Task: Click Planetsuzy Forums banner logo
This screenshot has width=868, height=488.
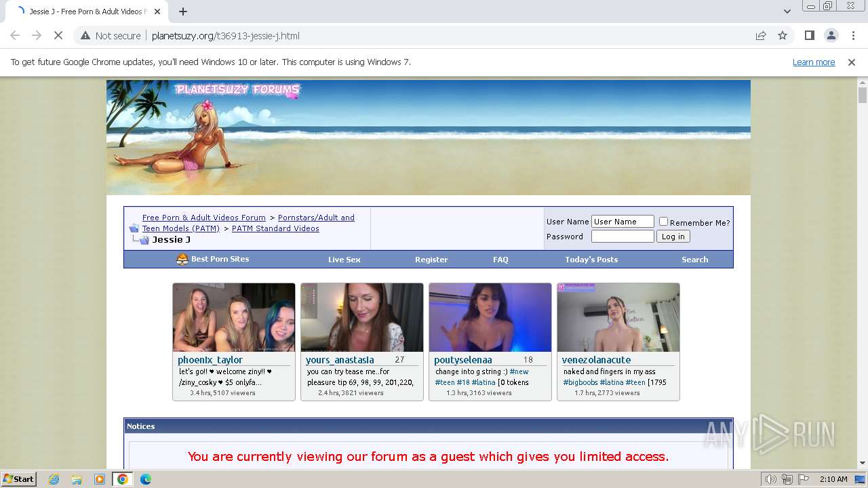Action: [237, 89]
